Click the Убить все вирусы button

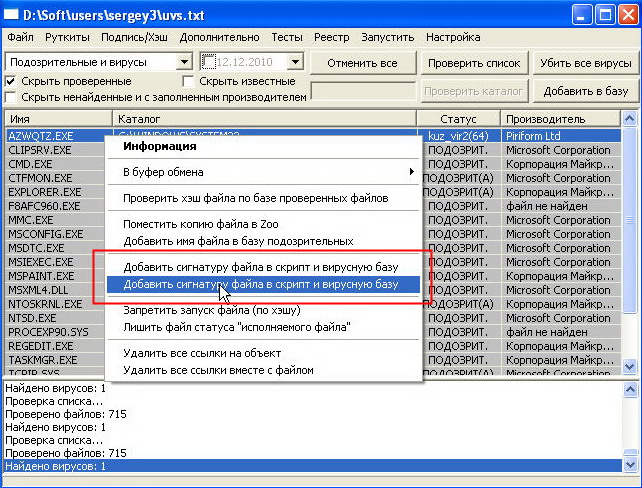point(586,63)
